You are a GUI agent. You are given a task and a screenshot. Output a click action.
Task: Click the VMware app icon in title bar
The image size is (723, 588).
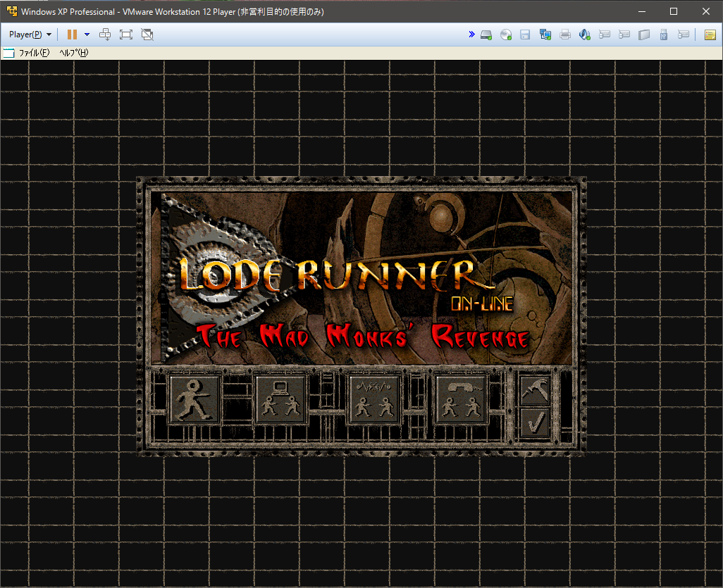pyautogui.click(x=11, y=11)
